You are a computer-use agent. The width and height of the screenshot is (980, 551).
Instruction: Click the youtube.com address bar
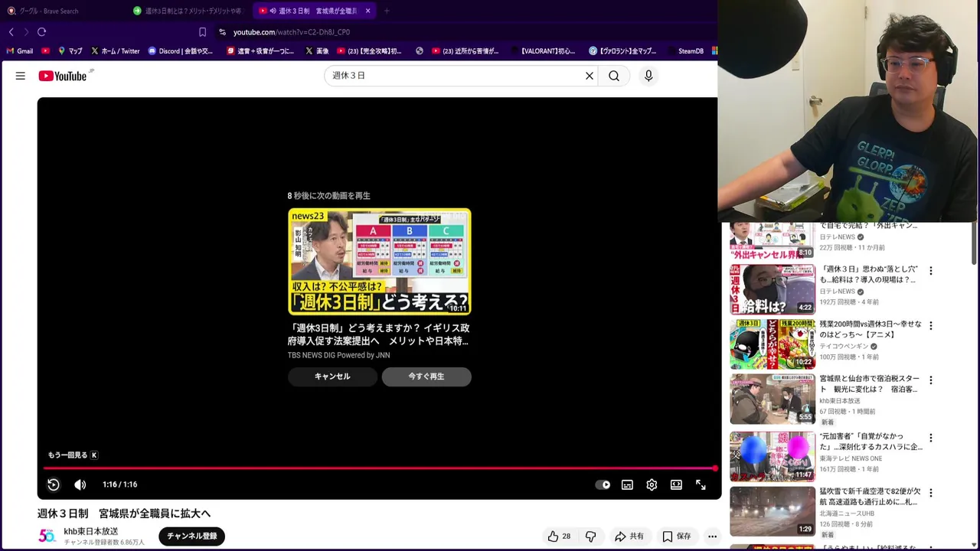(x=292, y=32)
